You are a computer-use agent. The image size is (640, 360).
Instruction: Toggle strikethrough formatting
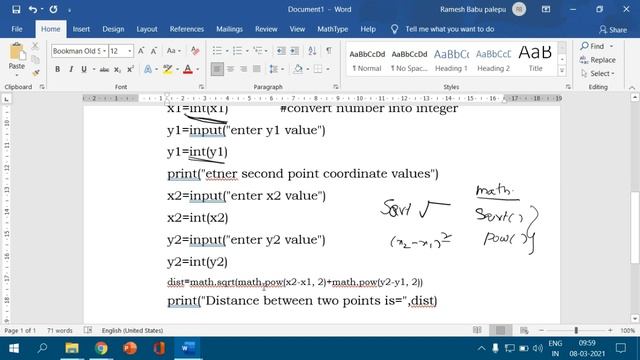click(104, 69)
